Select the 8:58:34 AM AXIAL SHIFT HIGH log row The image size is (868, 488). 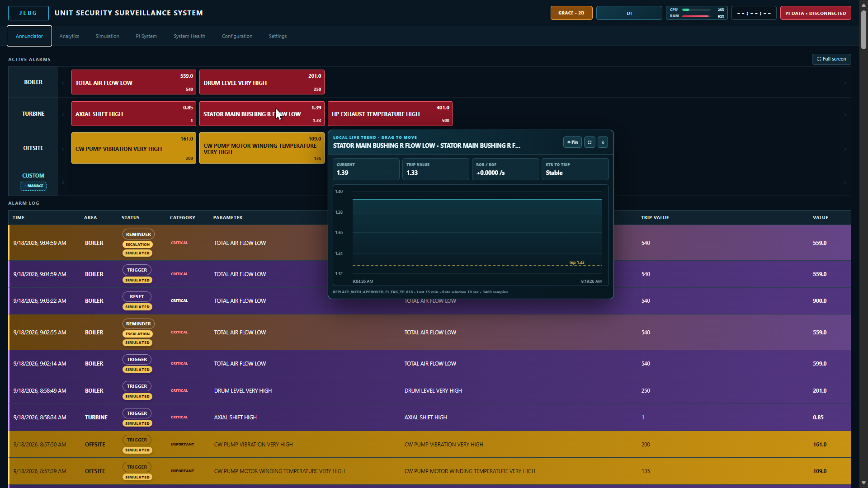pyautogui.click(x=429, y=418)
